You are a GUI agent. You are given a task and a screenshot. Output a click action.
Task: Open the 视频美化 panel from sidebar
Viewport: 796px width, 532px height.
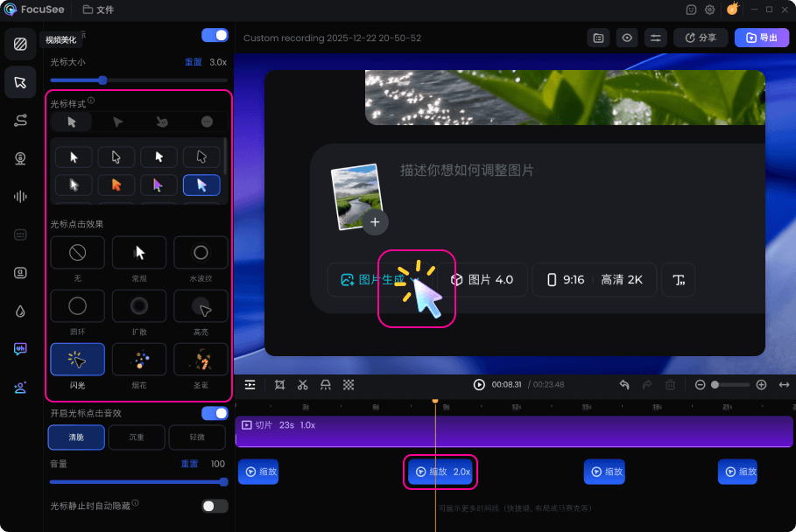[20, 44]
